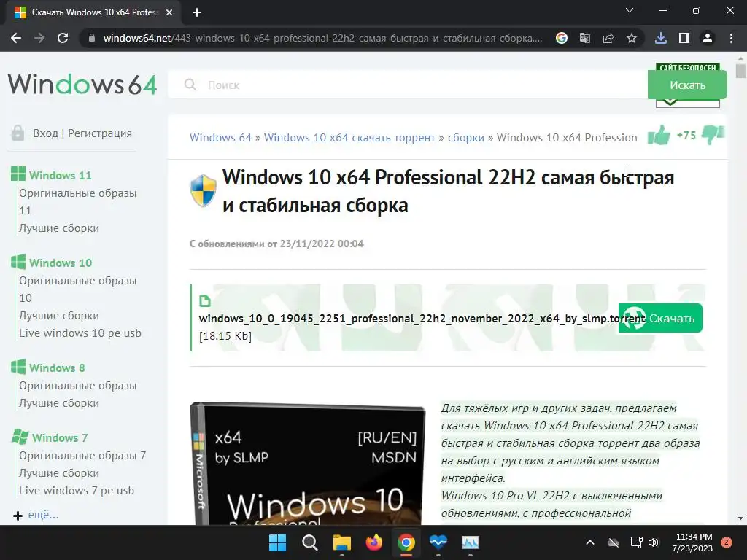Go back to the previous page
The height and width of the screenshot is (560, 747).
pos(16,38)
